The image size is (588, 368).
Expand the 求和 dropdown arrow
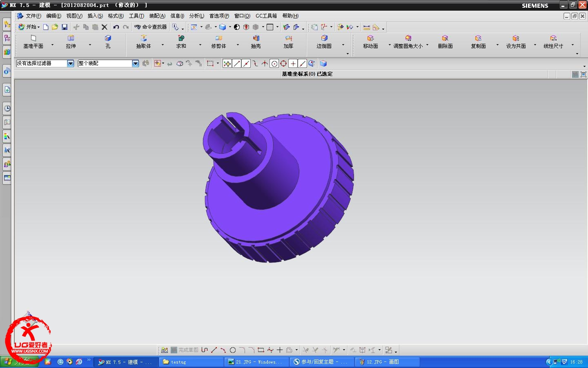tap(200, 45)
